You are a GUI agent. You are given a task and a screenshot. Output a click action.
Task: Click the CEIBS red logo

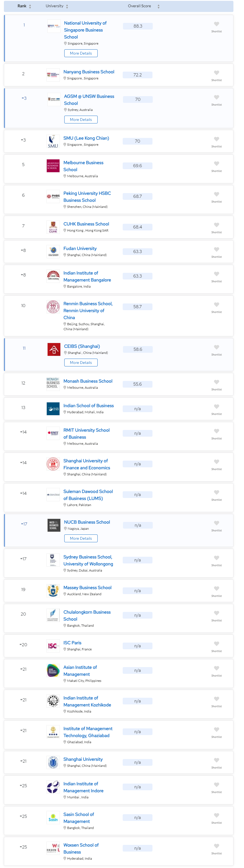(x=54, y=349)
